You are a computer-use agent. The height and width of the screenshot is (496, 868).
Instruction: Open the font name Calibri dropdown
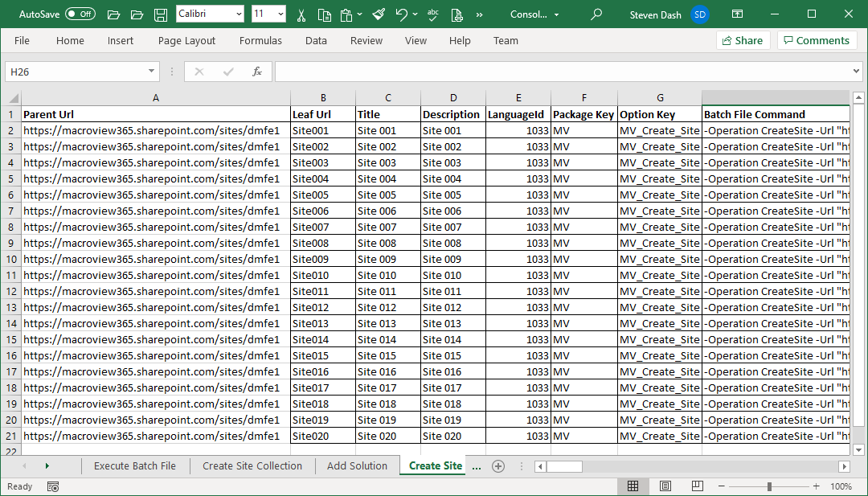(239, 14)
